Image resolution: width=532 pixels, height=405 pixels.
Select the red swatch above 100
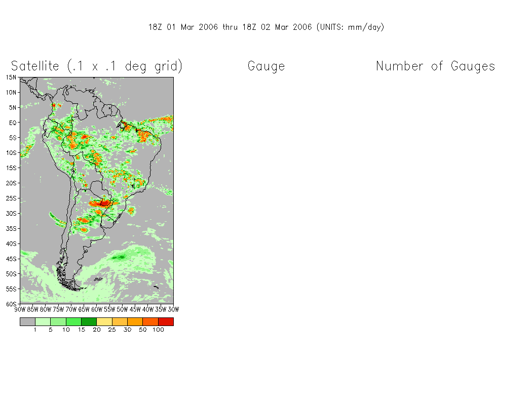click(166, 321)
